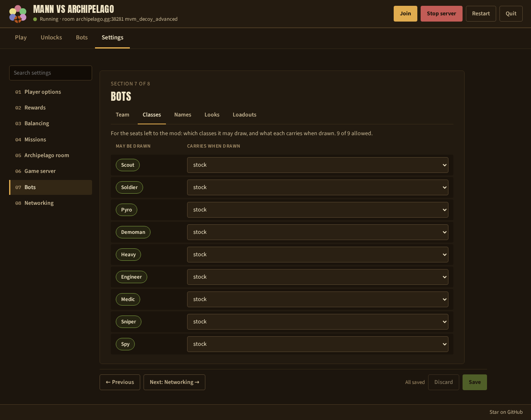Switch to the Unlocks tab
The height and width of the screenshot is (420, 531).
point(51,38)
